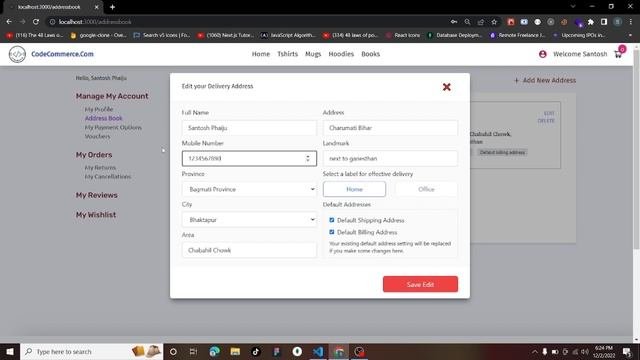The image size is (640, 360).
Task: Open Chrome menu three dots
Action: click(631, 22)
